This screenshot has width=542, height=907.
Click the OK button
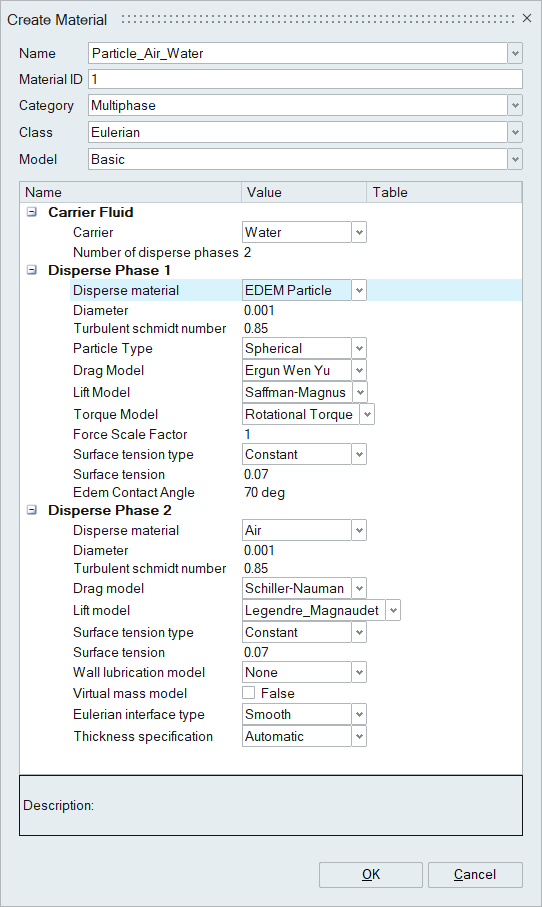(371, 875)
